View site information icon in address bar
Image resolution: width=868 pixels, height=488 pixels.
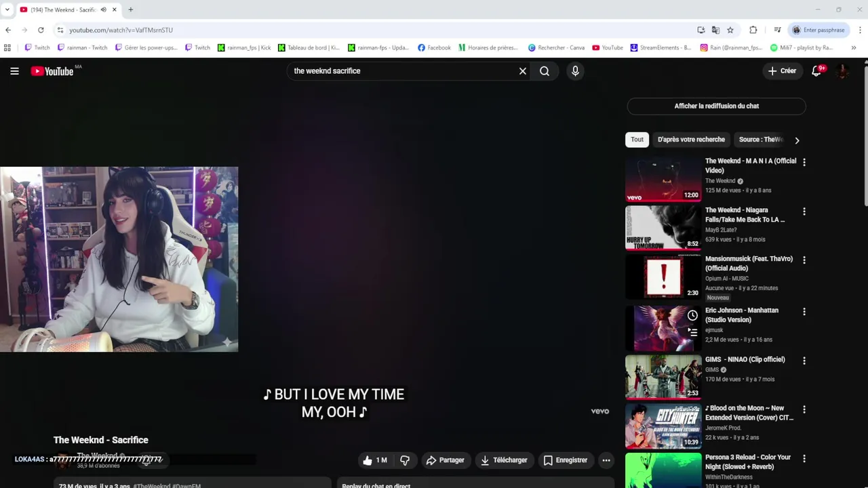pos(60,30)
